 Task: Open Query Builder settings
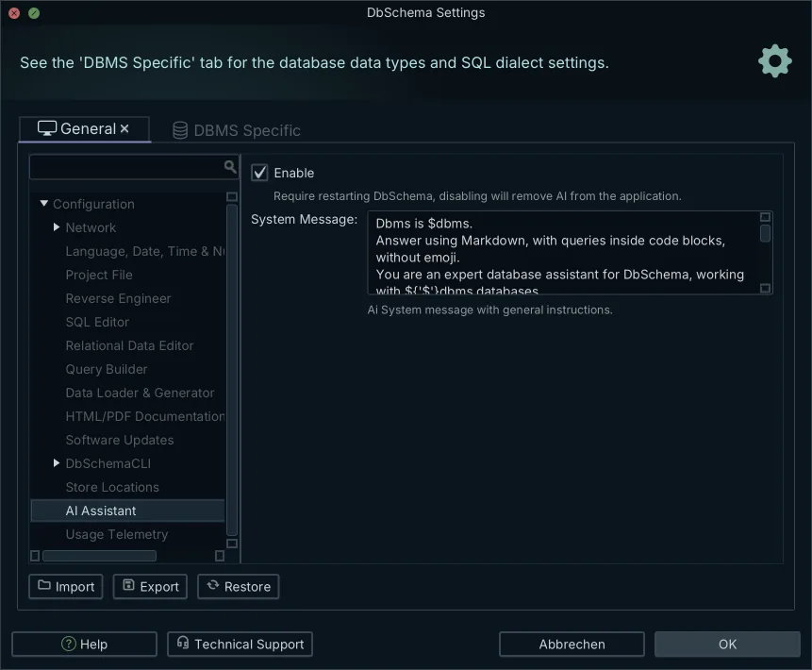tap(107, 369)
